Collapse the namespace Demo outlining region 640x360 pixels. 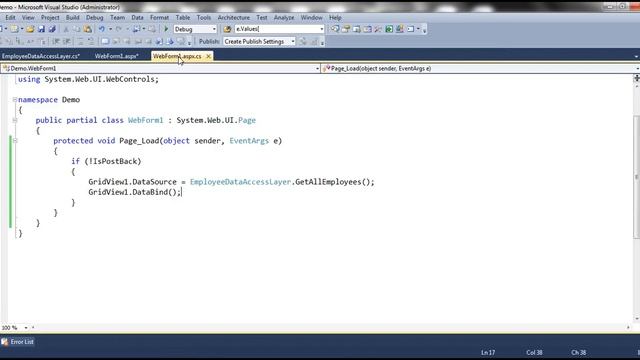[x=15, y=100]
